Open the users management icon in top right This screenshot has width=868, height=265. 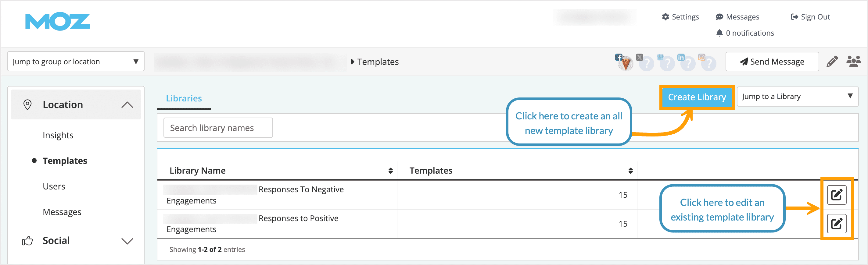tap(854, 62)
